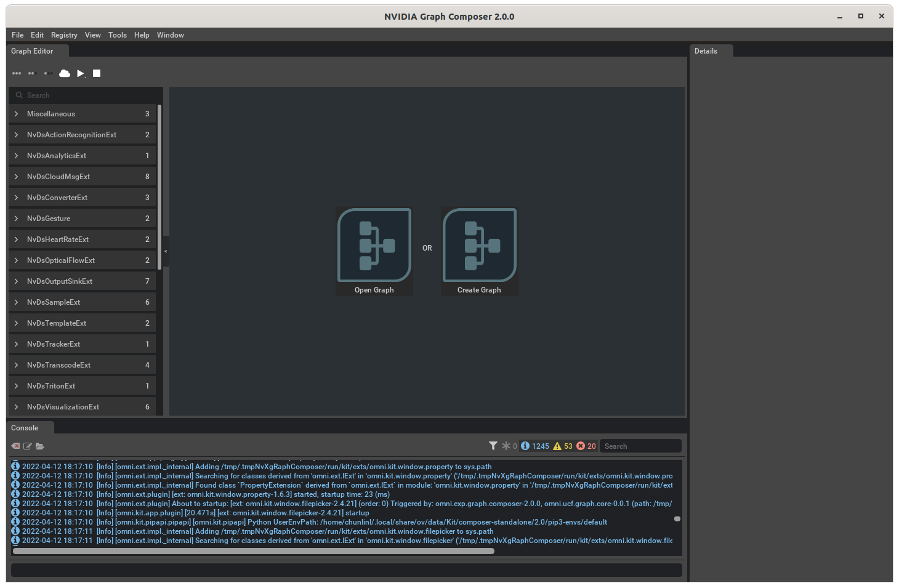Click the console edit log icon

click(x=28, y=446)
